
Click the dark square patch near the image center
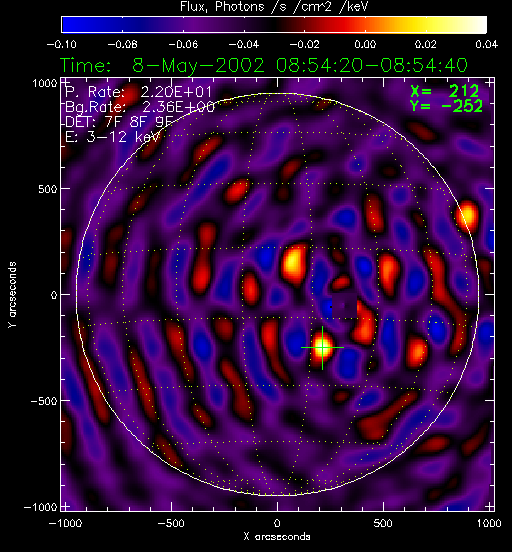click(344, 306)
